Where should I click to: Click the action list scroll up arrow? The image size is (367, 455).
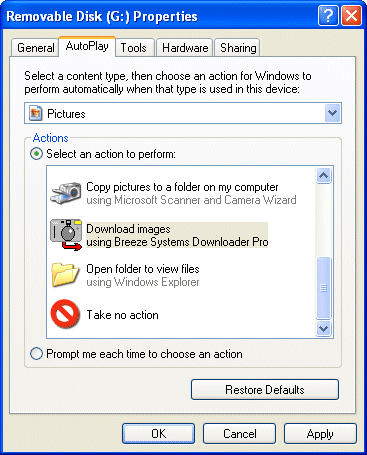pos(324,175)
